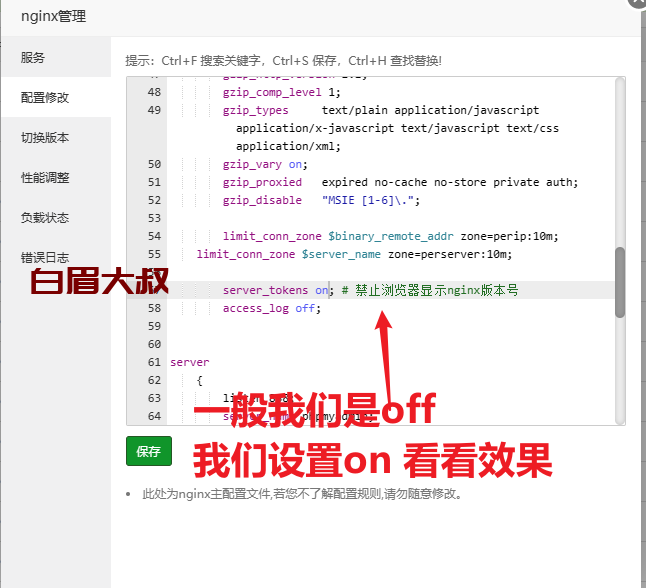
Task: Select the 配置修改 sidebar tab
Action: pos(56,97)
